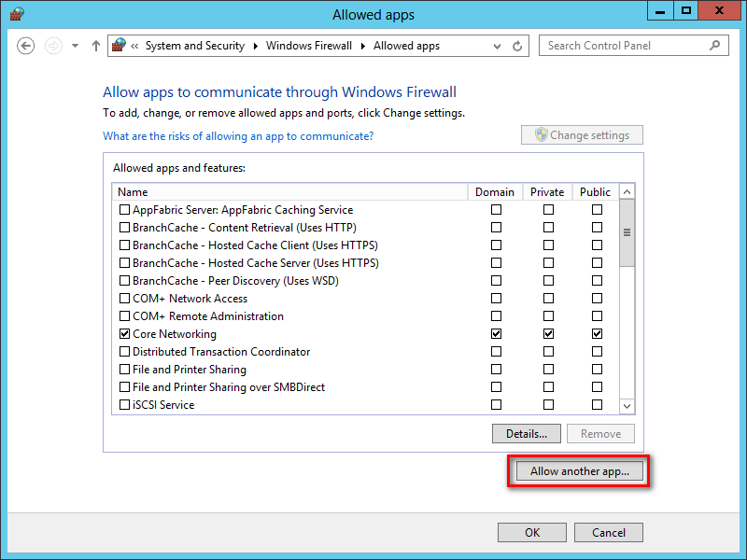Click the Allow another app button
This screenshot has height=560, width=747.
pyautogui.click(x=580, y=471)
